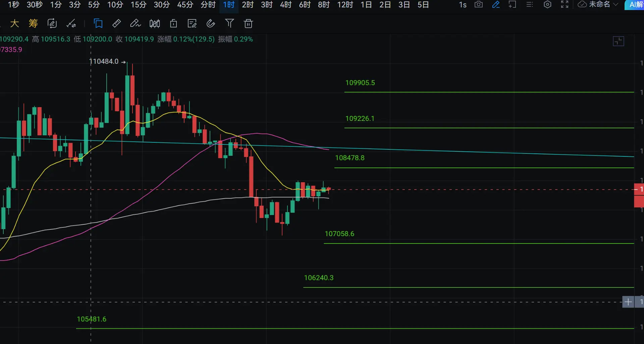Select the 1秒 timeframe
Screen dimensions: 644x344
[14, 5]
